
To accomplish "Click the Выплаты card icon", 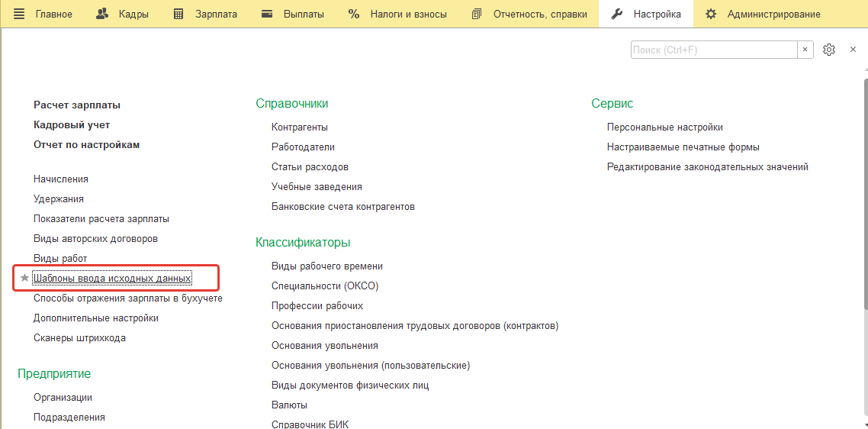I will click(267, 14).
